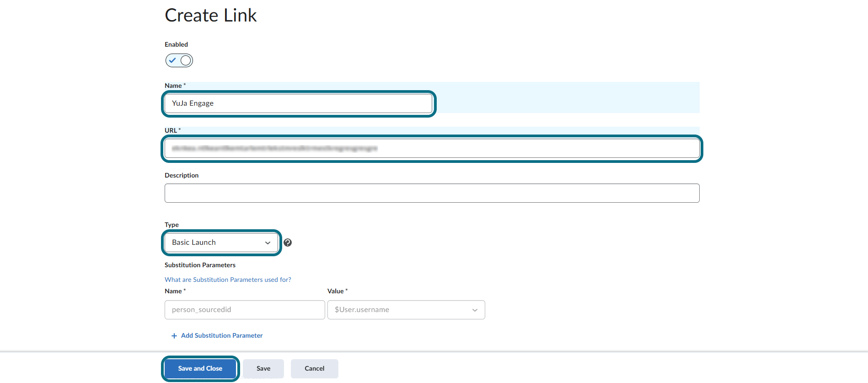Image resolution: width=868 pixels, height=383 pixels.
Task: Toggle the Enabled switch
Action: [x=179, y=60]
